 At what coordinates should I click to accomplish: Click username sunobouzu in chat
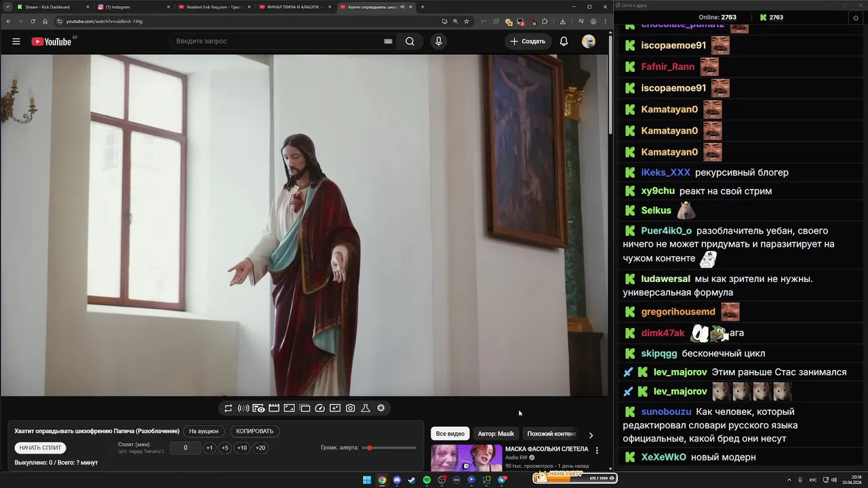[x=666, y=411]
